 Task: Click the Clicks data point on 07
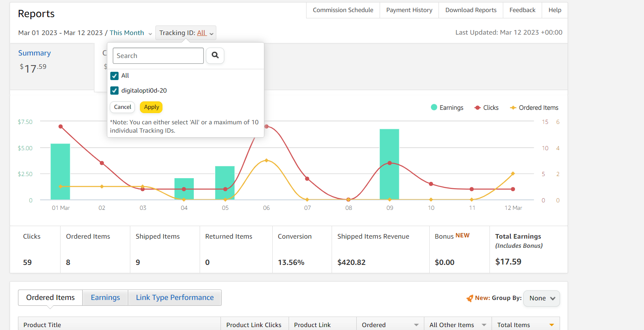(x=307, y=179)
